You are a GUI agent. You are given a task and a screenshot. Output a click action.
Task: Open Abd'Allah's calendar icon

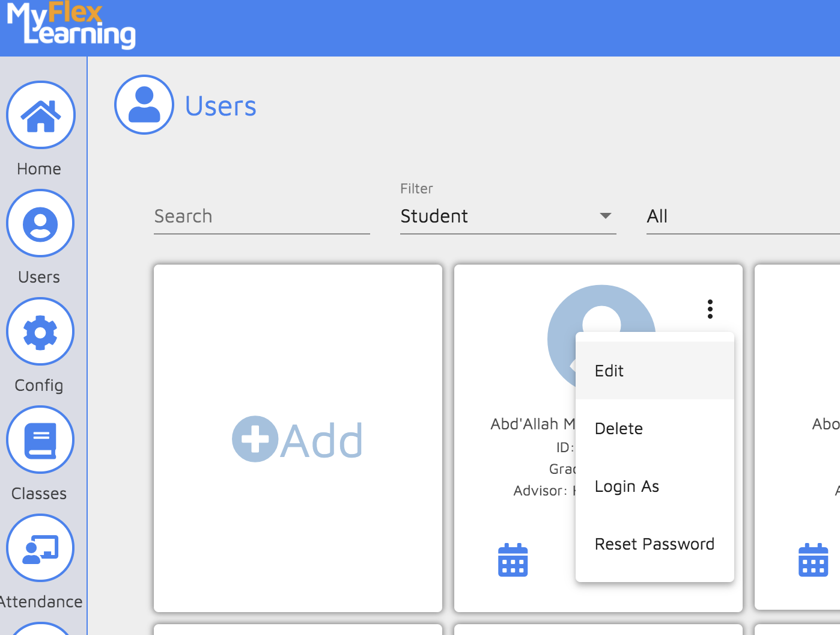click(x=513, y=560)
